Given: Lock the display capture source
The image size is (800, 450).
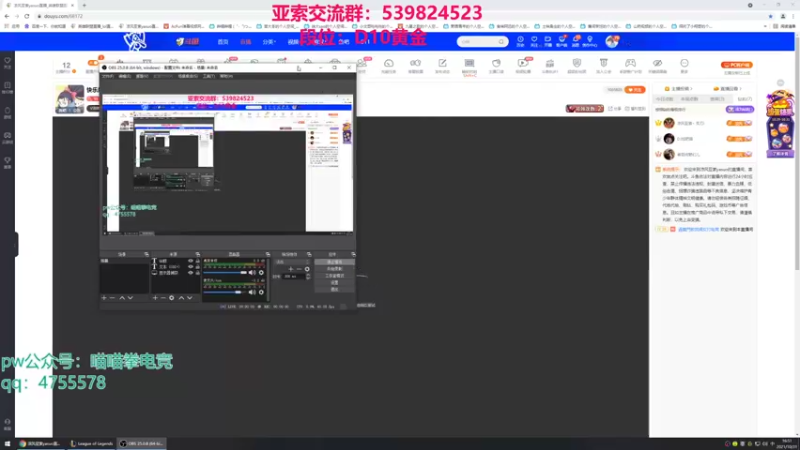Looking at the screenshot, I should point(197,273).
